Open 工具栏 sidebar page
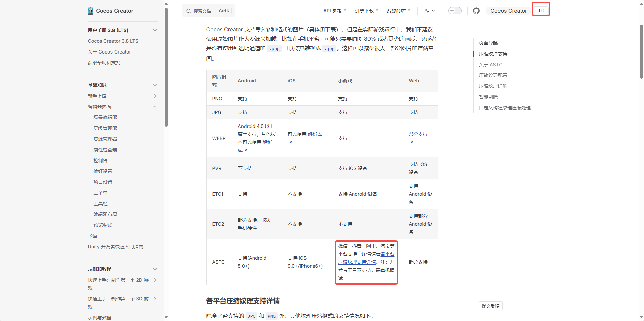 (101, 204)
